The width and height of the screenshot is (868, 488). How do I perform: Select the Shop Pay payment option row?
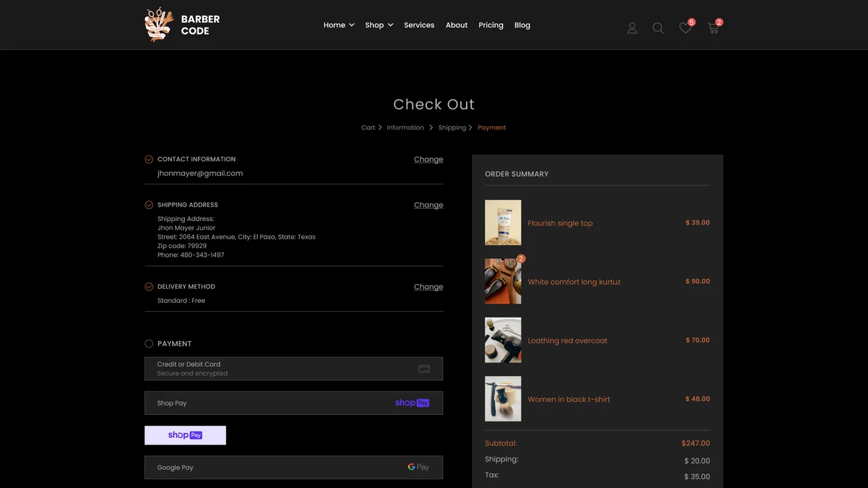click(294, 403)
